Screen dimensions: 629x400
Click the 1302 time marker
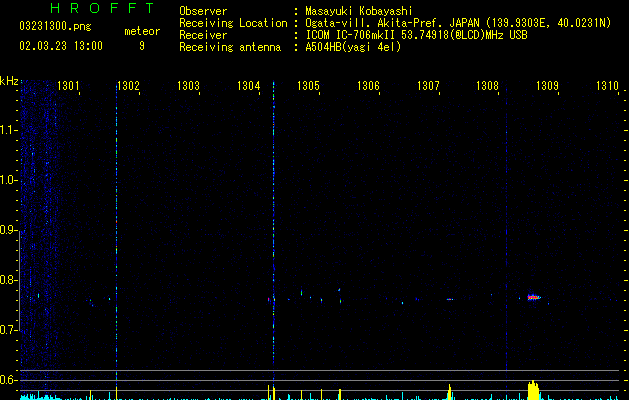128,86
